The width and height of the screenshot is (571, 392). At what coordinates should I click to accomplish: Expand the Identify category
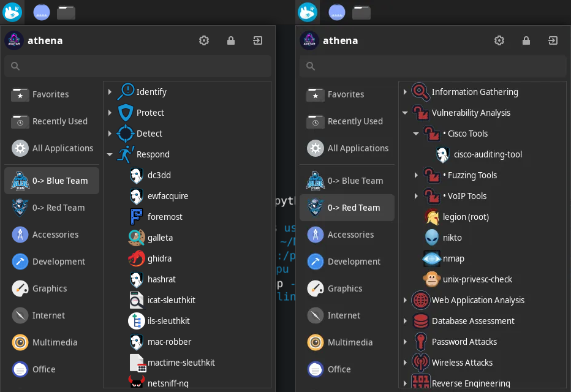(x=110, y=92)
